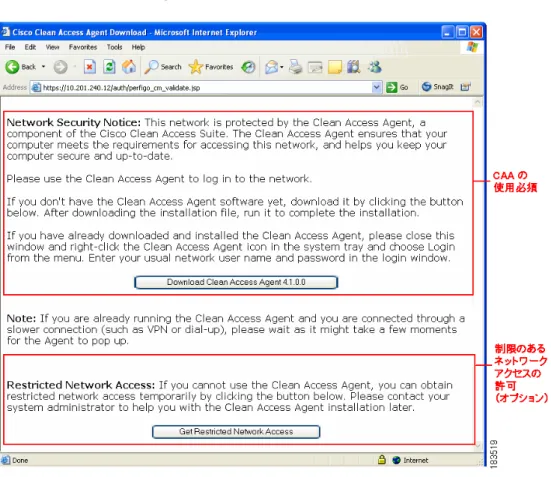Click the page icon in address bar
Viewport: 551px width, 477px height.
pos(36,88)
